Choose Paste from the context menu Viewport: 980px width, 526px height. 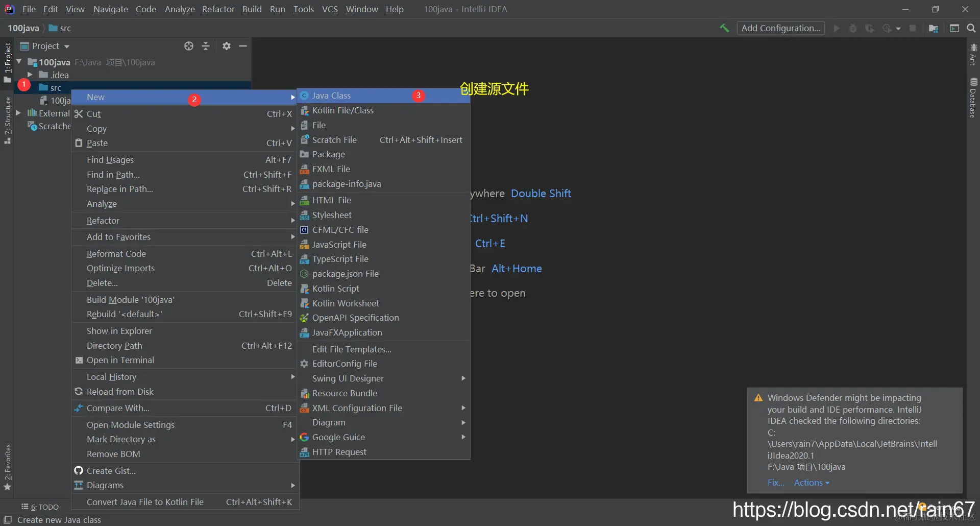click(x=185, y=143)
